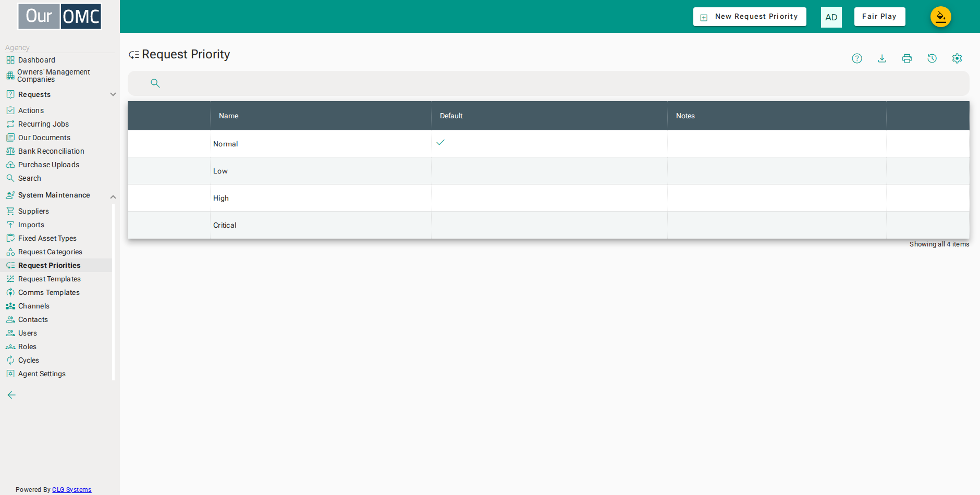The height and width of the screenshot is (495, 980).
Task: Click the download export icon
Action: (x=882, y=58)
